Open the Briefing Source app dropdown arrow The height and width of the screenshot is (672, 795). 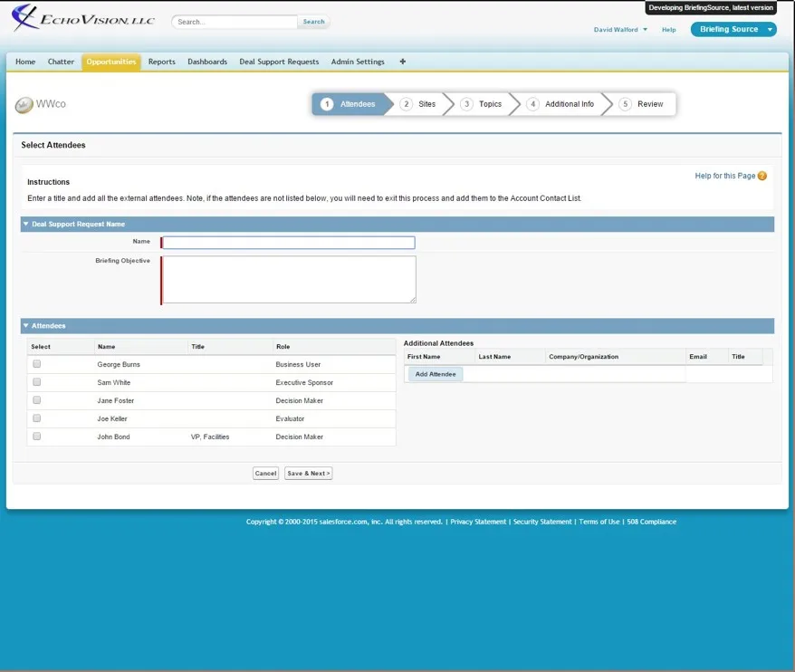pos(770,29)
